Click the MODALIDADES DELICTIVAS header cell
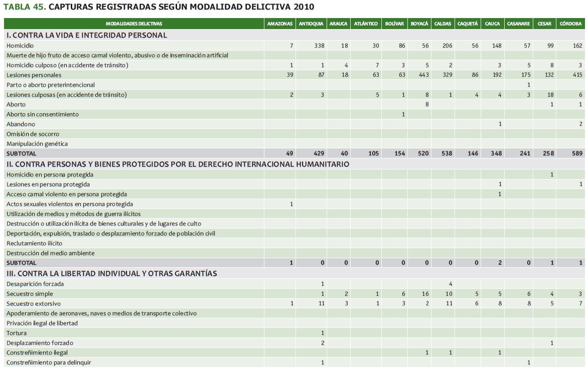588x372 pixels. click(134, 24)
